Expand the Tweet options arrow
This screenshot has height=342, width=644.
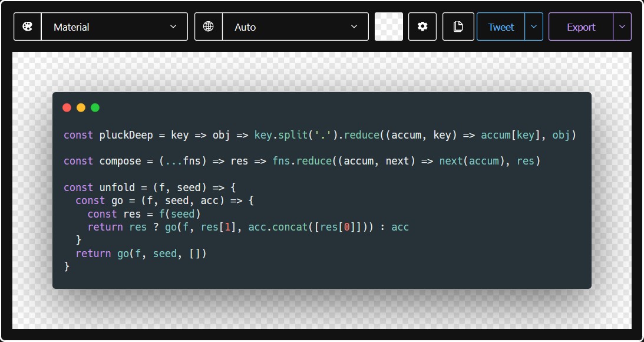534,27
